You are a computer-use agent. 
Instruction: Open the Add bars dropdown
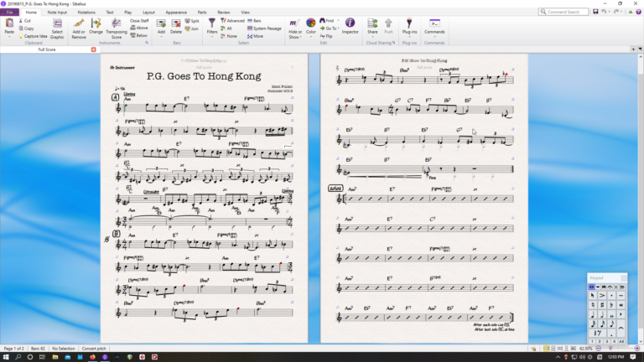161,37
